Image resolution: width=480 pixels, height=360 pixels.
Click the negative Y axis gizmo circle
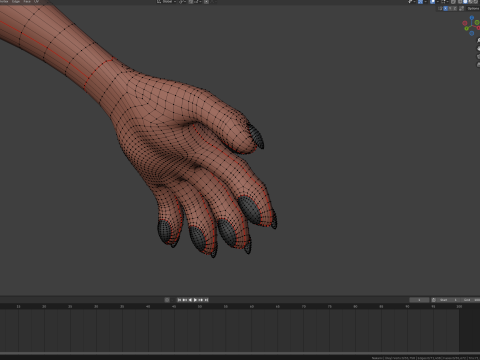pos(477,22)
